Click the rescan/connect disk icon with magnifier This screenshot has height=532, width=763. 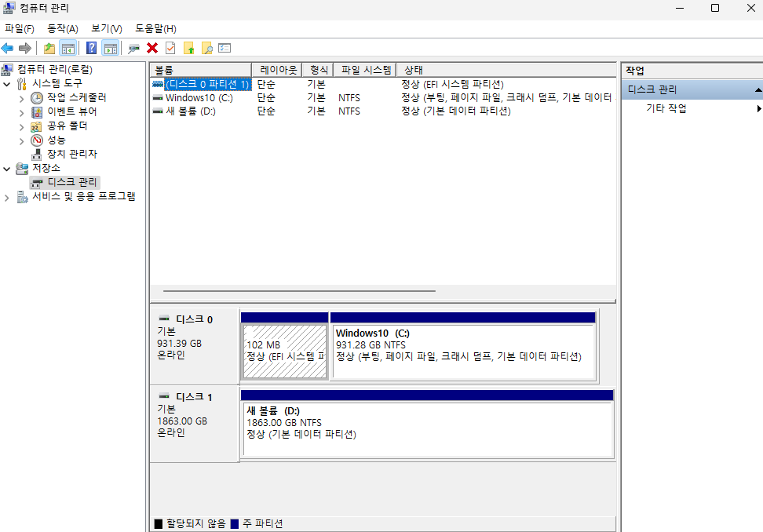click(x=133, y=48)
